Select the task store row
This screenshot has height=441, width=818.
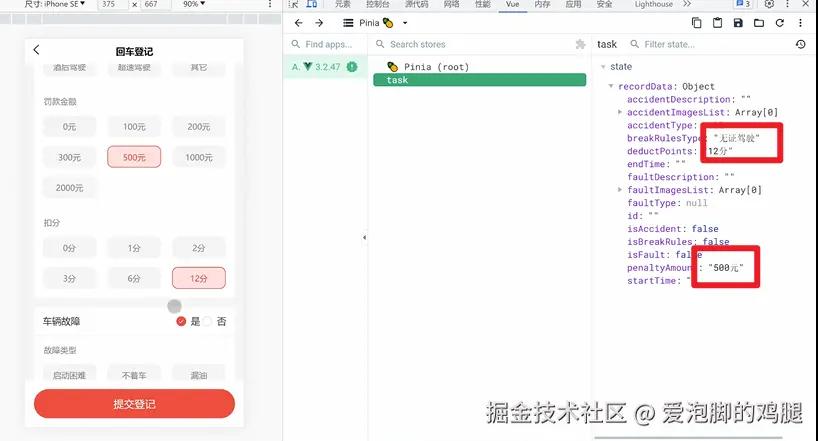click(479, 80)
